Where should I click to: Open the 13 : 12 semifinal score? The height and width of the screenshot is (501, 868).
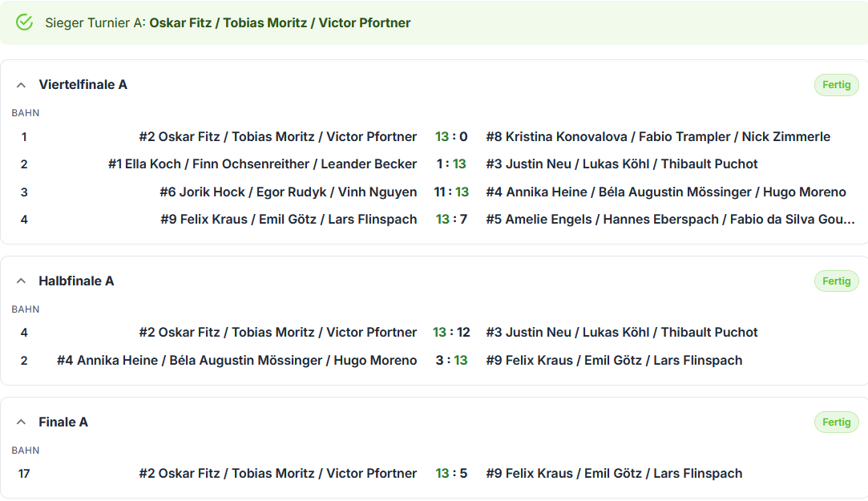click(x=451, y=332)
